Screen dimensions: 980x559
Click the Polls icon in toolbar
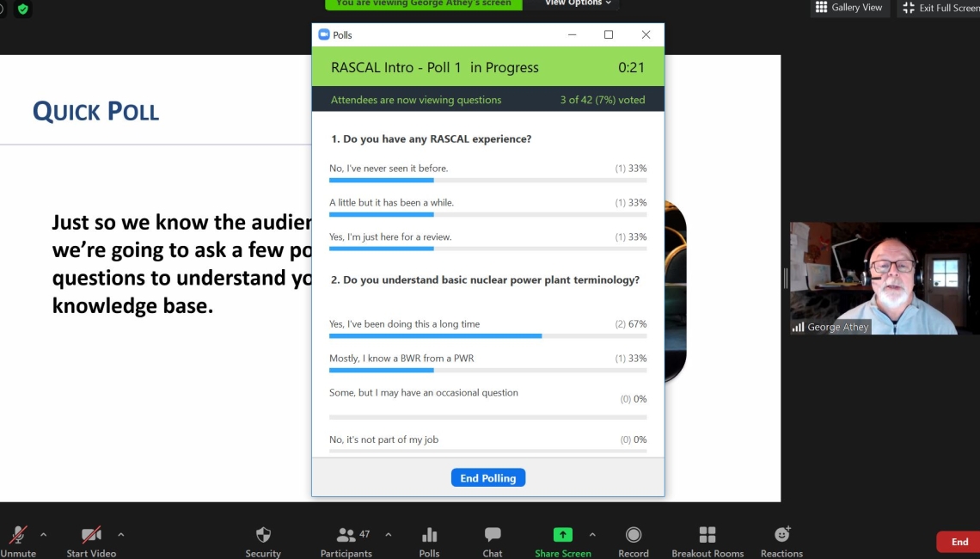(429, 536)
